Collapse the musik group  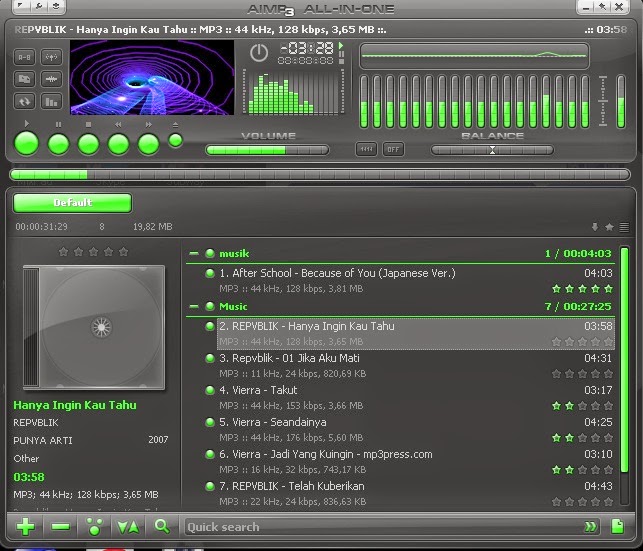click(194, 253)
